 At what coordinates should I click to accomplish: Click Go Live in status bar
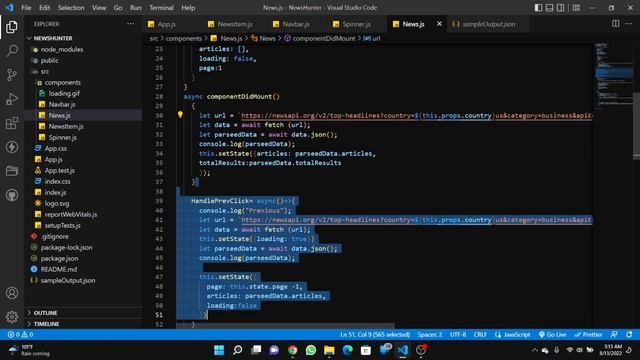coord(552,334)
